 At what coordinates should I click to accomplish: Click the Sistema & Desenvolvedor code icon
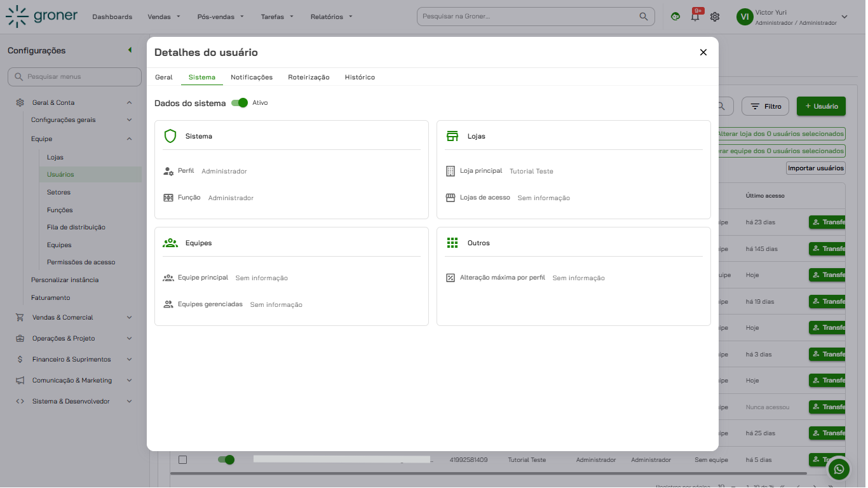(20, 401)
